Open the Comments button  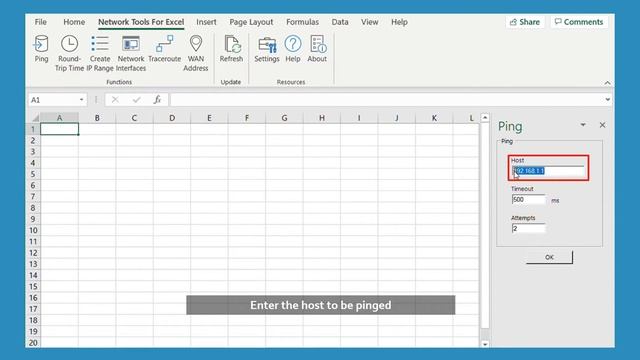[579, 22]
